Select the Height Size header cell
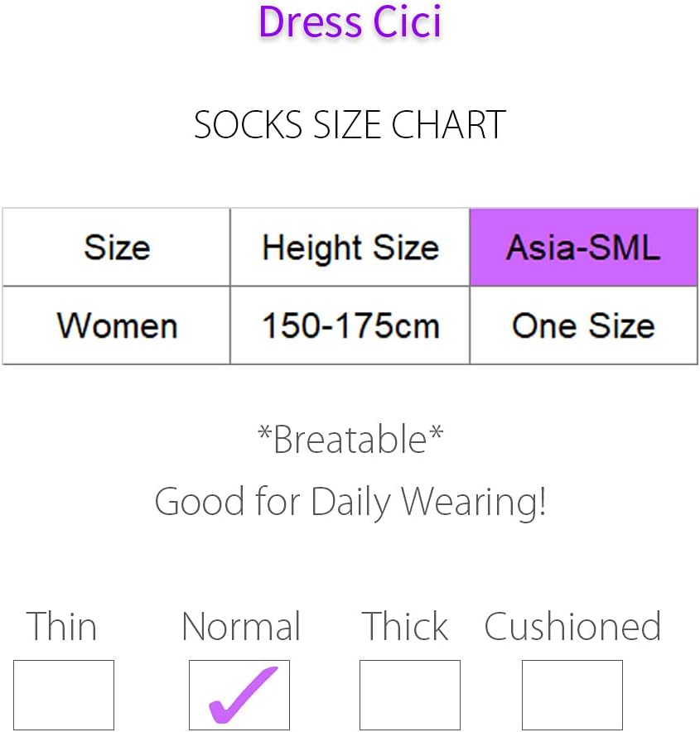The width and height of the screenshot is (700, 732). click(x=350, y=247)
